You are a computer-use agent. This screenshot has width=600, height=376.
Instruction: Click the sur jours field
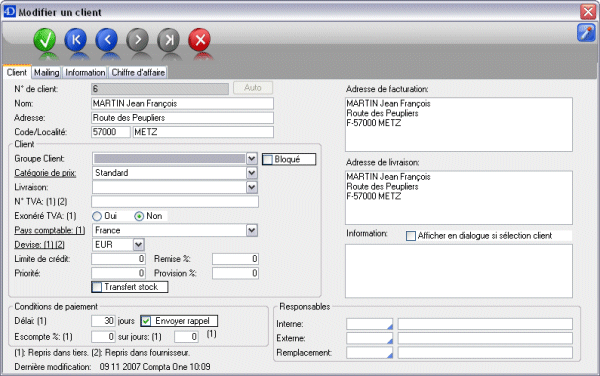point(186,337)
